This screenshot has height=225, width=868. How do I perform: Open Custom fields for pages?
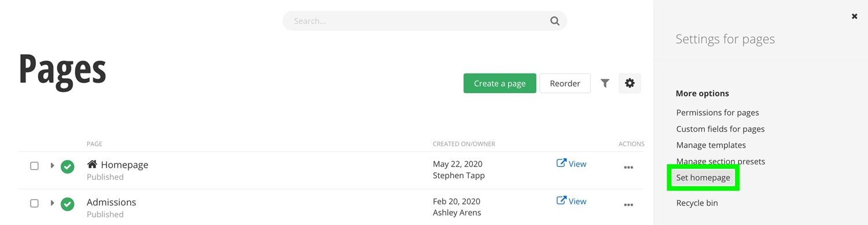coord(720,129)
